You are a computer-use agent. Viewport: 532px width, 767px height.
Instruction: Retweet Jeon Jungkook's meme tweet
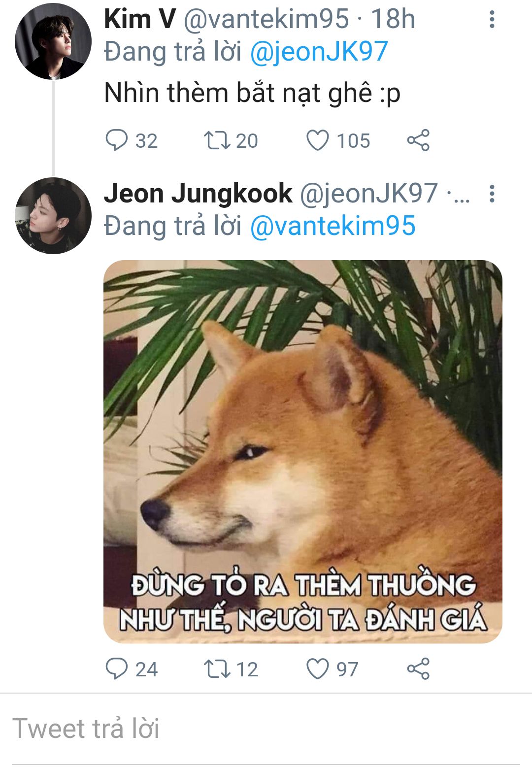217,668
